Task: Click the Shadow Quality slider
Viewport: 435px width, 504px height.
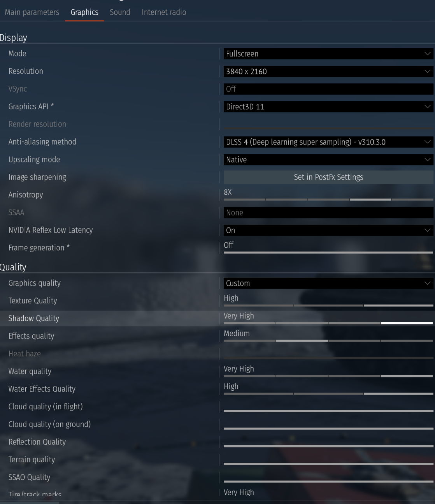Action: (328, 323)
